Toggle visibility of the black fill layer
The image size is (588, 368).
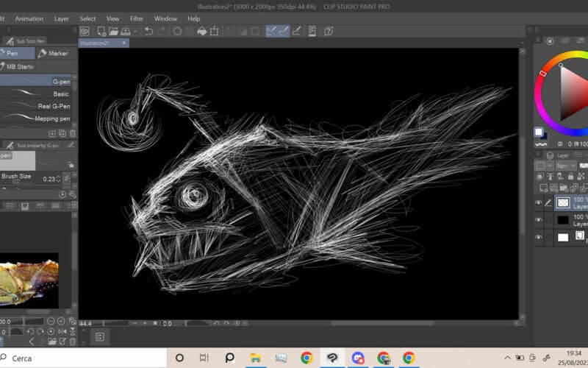tap(538, 219)
